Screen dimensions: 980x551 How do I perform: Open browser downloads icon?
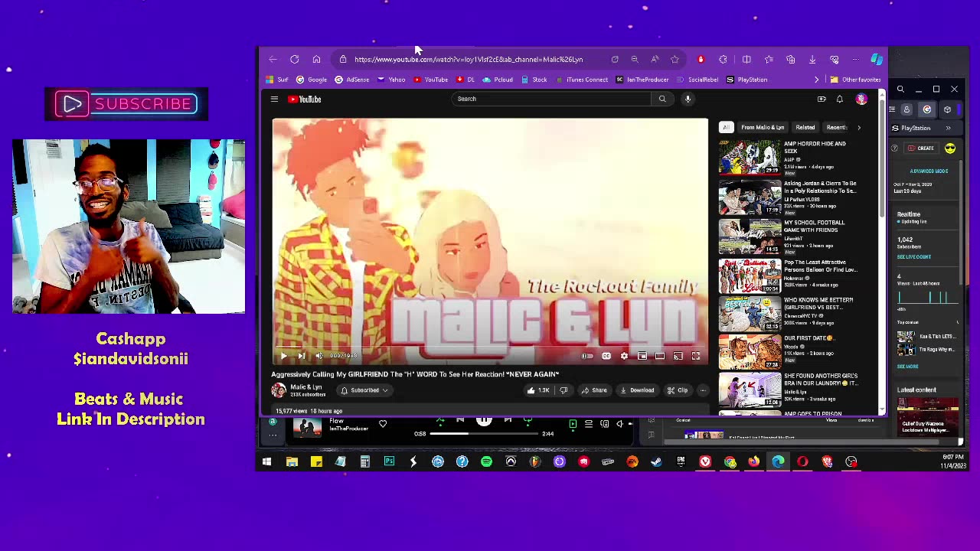[812, 59]
